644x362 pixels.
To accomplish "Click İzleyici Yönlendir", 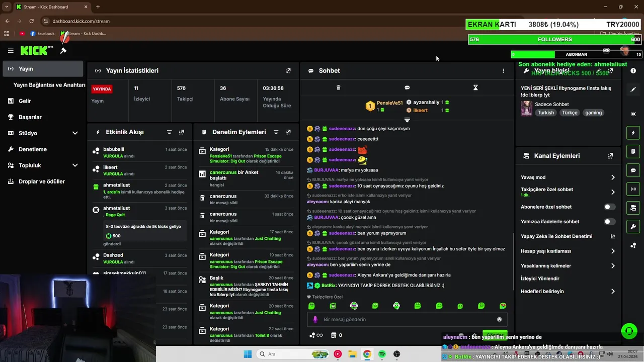I will 540,279.
